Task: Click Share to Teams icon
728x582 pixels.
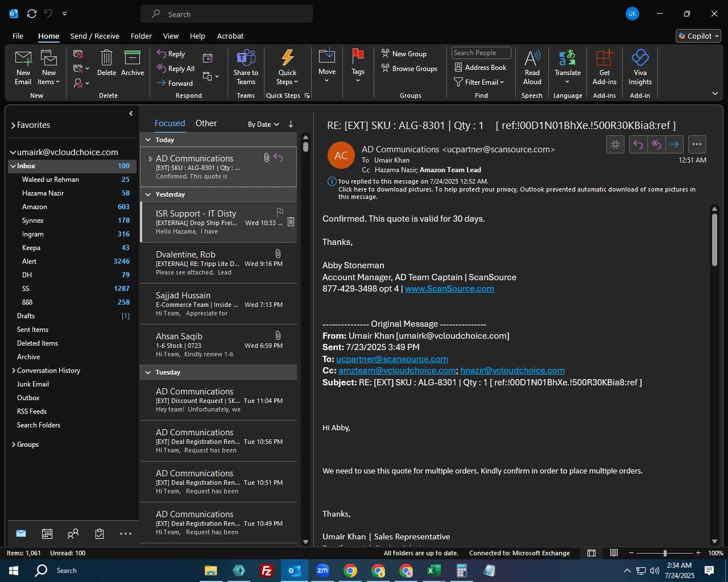Action: point(246,67)
